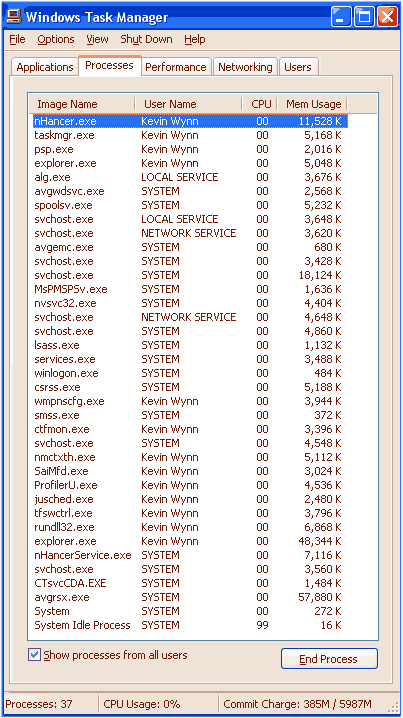The width and height of the screenshot is (403, 718).
Task: Select the avgemc.exe process
Action: coord(190,247)
